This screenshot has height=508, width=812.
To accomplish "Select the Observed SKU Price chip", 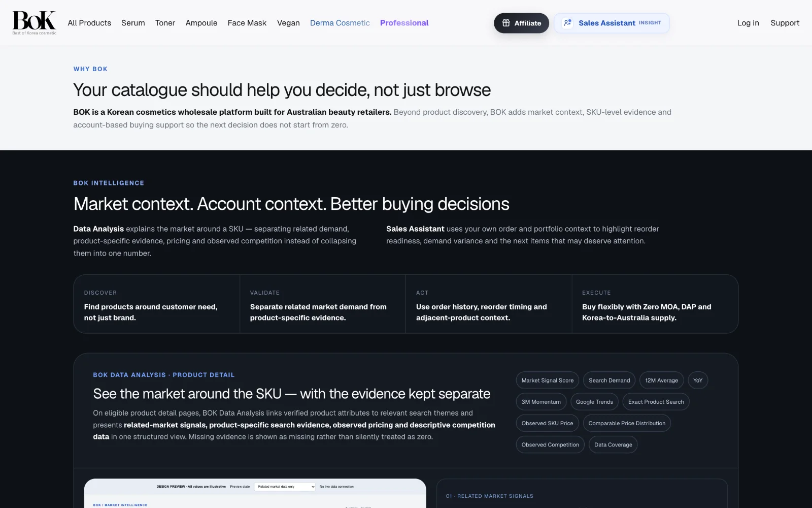I will [x=547, y=423].
